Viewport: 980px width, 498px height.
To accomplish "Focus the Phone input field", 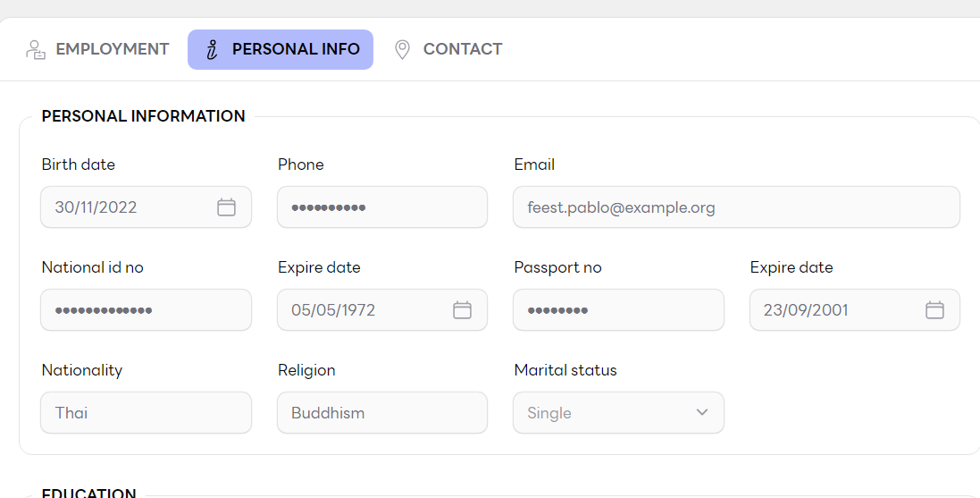I will click(382, 207).
